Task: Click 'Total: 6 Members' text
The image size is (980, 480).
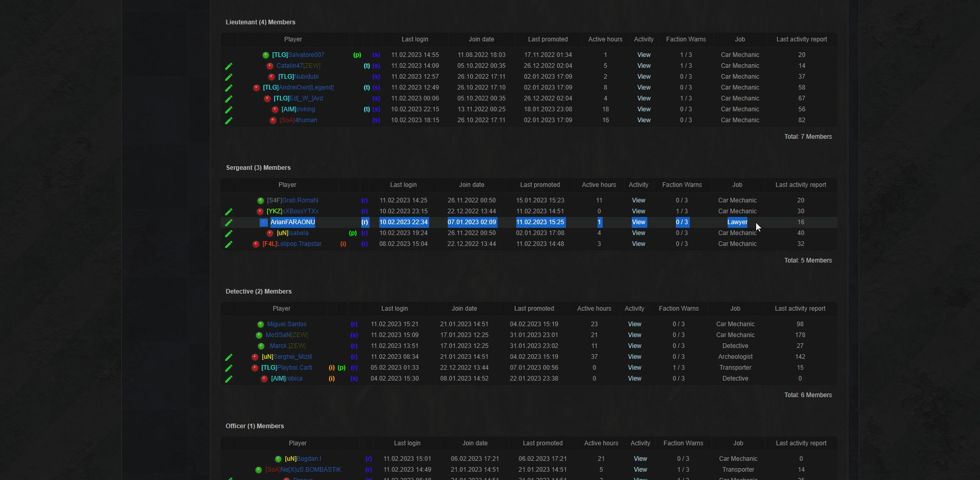Action: click(x=808, y=395)
